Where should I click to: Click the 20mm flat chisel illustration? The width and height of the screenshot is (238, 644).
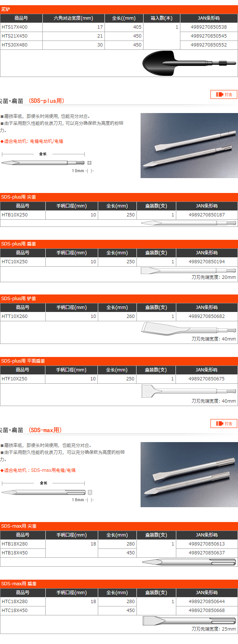click(188, 270)
